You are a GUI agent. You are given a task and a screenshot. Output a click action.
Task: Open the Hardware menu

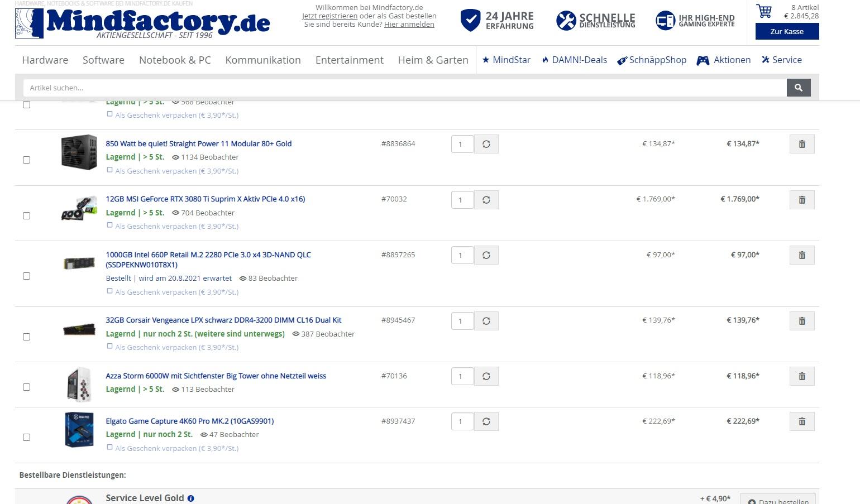(45, 60)
